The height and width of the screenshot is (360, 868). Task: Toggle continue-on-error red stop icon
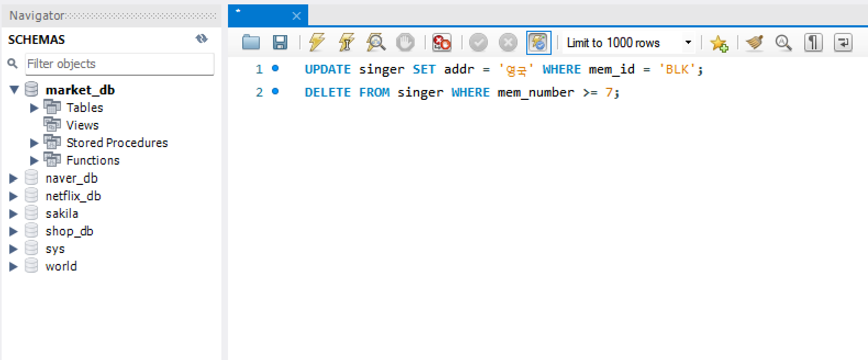coord(442,42)
